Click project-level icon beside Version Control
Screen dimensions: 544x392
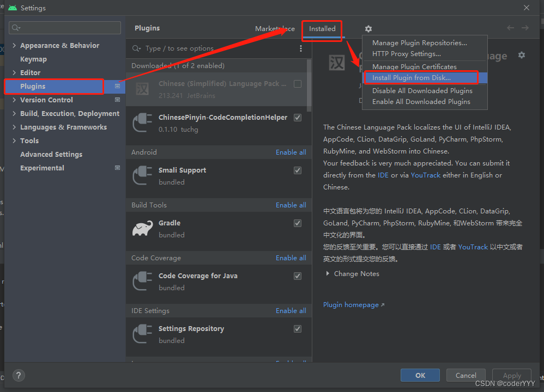point(118,100)
